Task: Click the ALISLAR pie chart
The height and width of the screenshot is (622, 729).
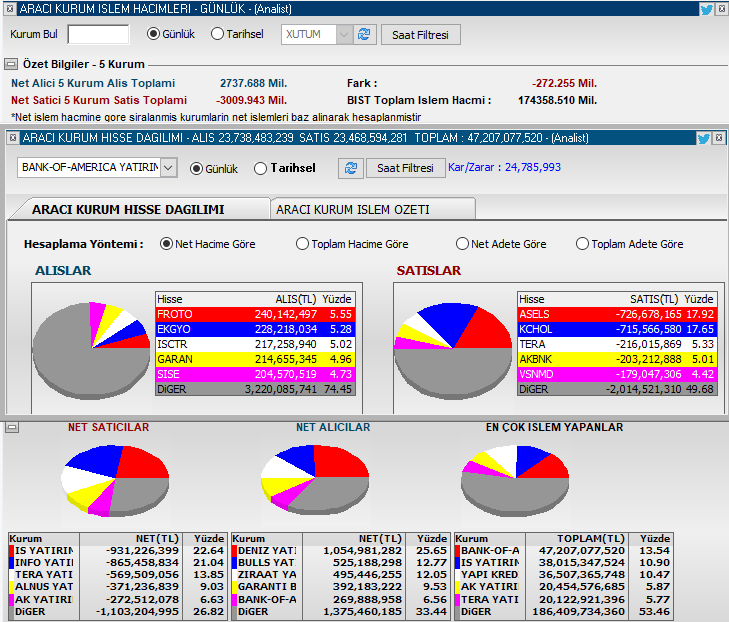Action: coord(92,350)
